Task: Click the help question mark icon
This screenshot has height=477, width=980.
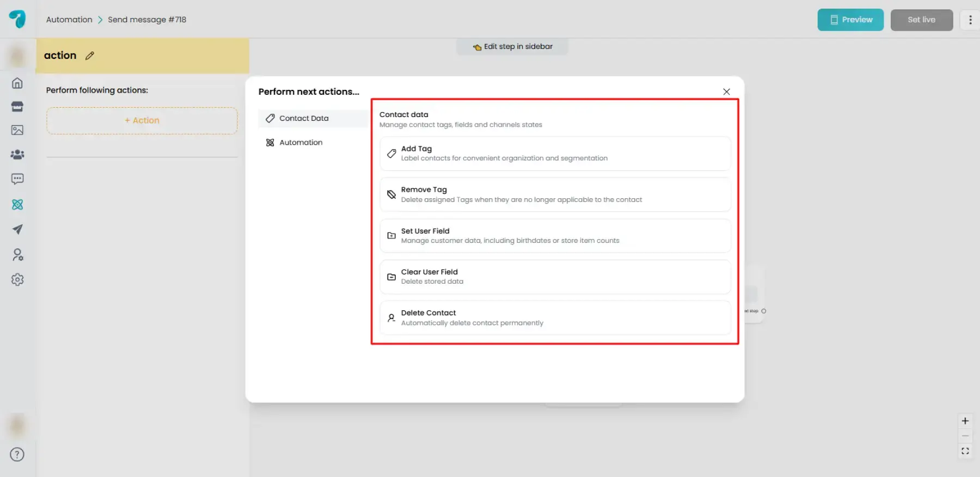Action: [x=17, y=455]
